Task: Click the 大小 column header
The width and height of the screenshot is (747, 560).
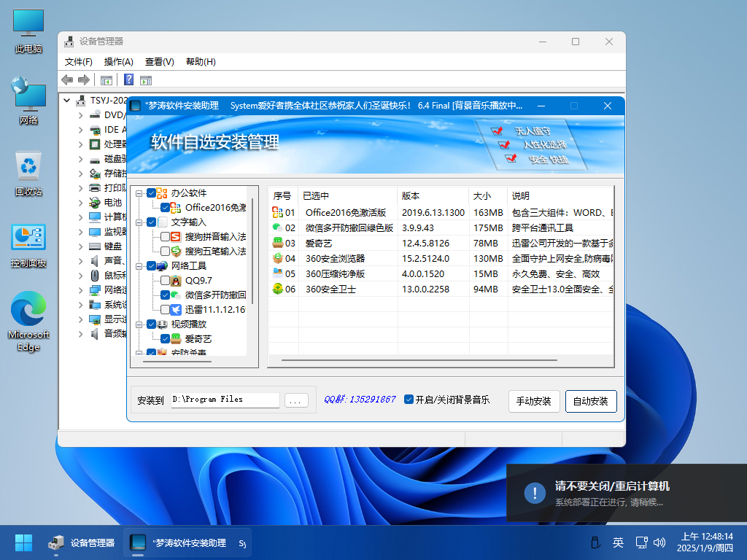Action: click(488, 195)
